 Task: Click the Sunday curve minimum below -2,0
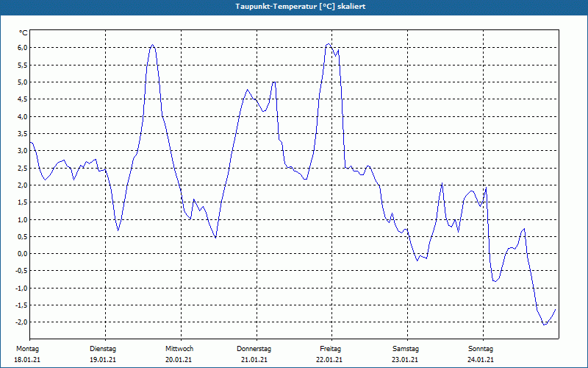[544, 325]
